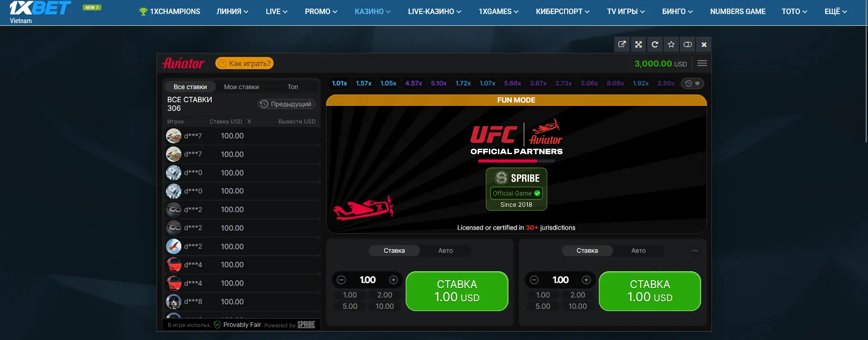The width and height of the screenshot is (868, 340).
Task: Select Ставка tab in left bet panel
Action: coord(394,250)
